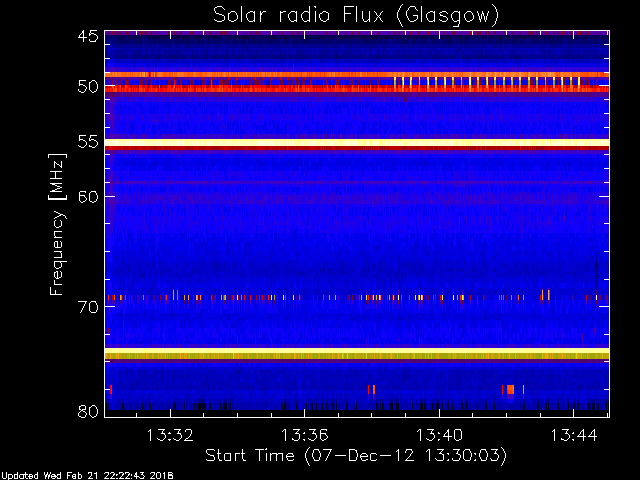The height and width of the screenshot is (480, 640).
Task: Click the 13:40 time tick label
Action: (439, 436)
